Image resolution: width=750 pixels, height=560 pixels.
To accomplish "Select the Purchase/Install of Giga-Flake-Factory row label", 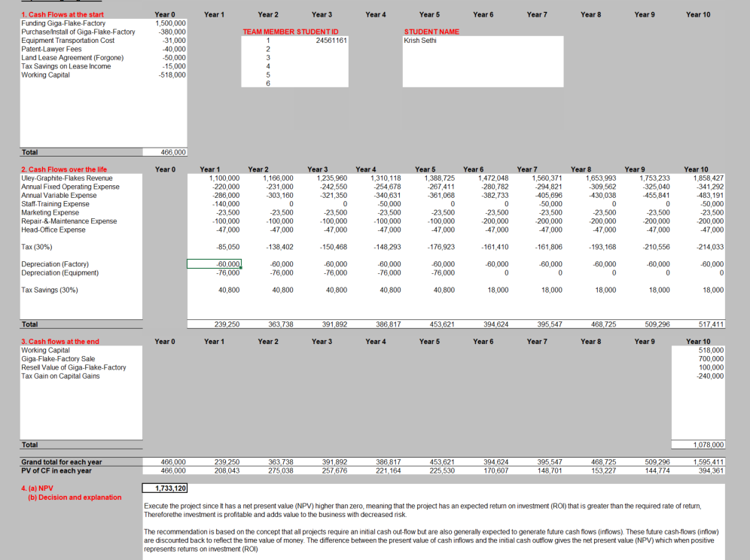I will click(x=78, y=32).
